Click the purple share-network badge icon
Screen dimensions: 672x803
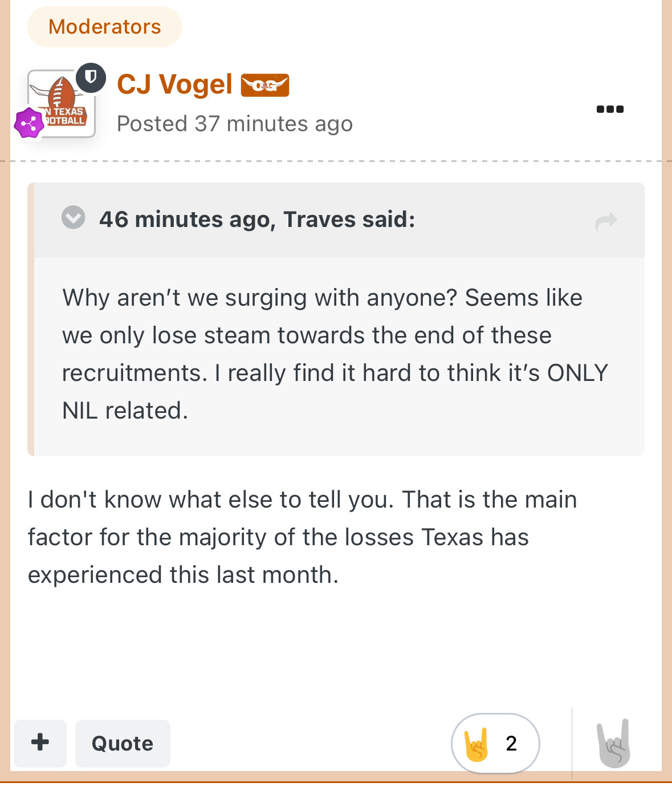29,123
